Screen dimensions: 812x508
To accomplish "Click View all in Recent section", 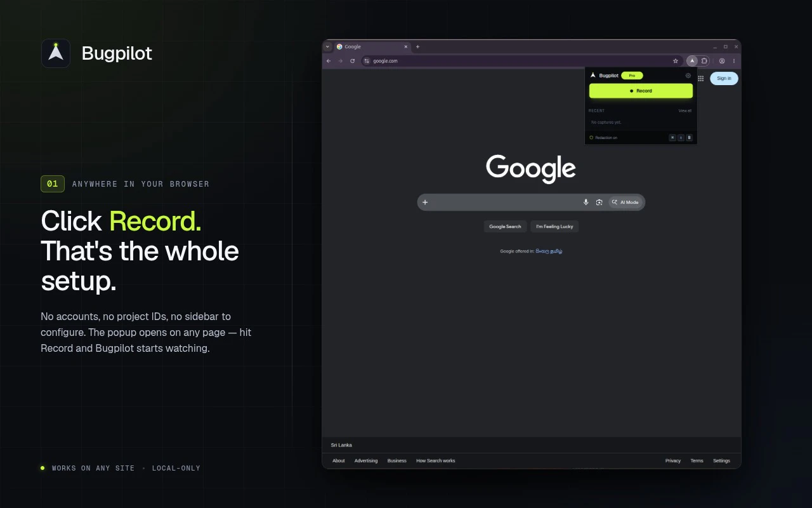I will tap(685, 110).
